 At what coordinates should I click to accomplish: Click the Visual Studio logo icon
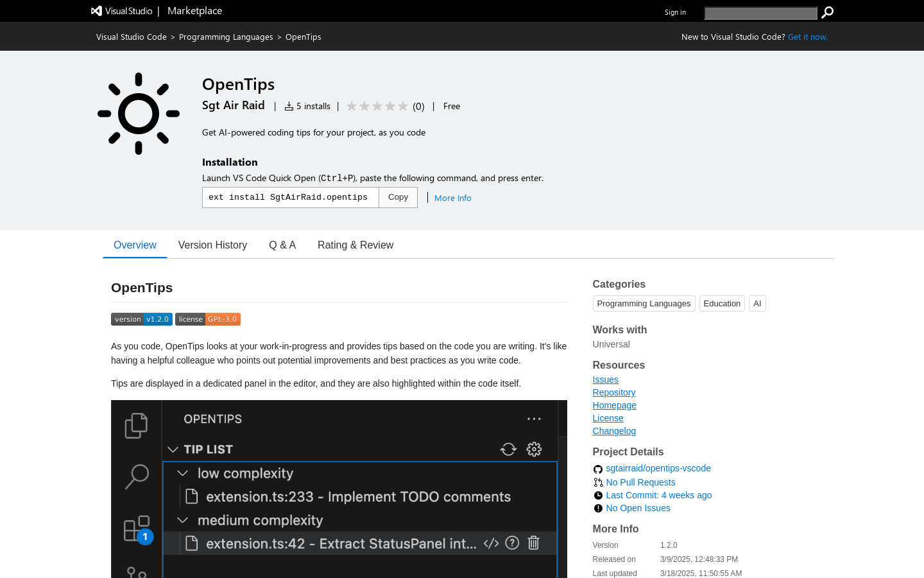96,11
